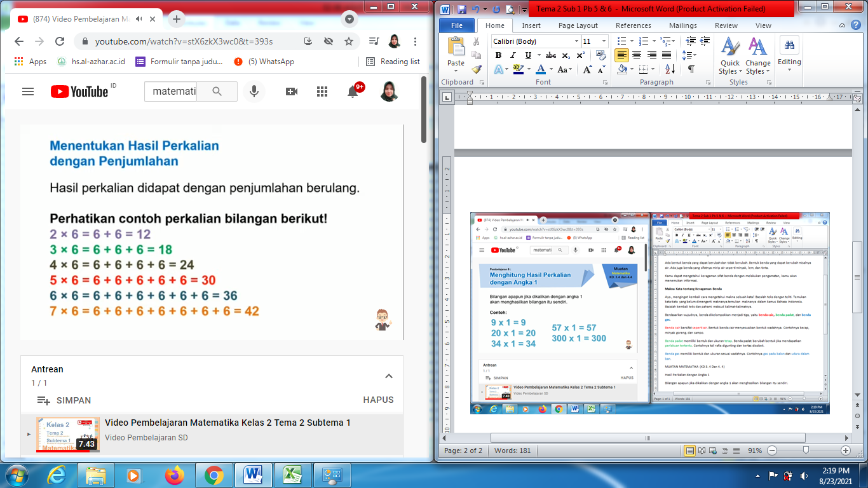868x488 pixels.
Task: Switch to the Review ribbon tab
Action: coord(726,25)
